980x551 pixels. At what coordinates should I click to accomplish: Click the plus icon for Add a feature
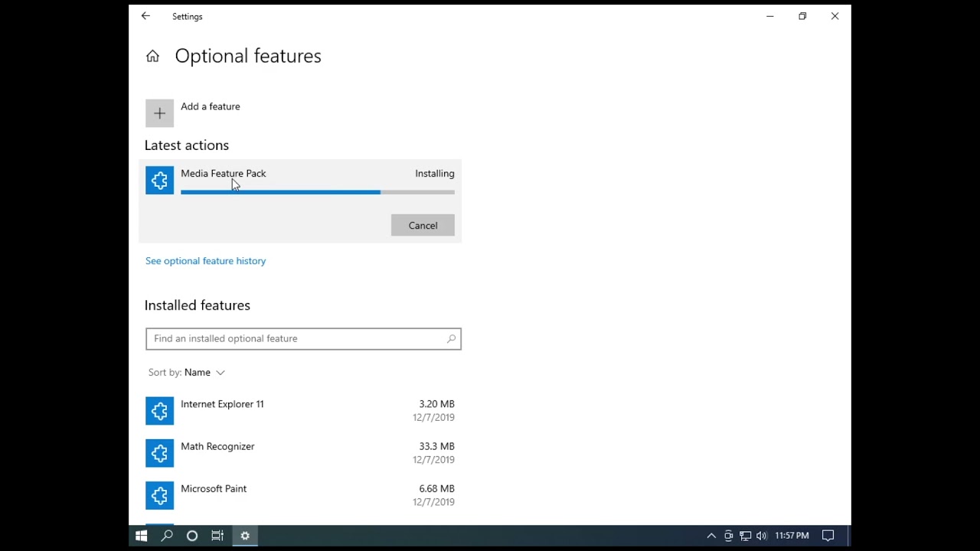click(x=159, y=113)
